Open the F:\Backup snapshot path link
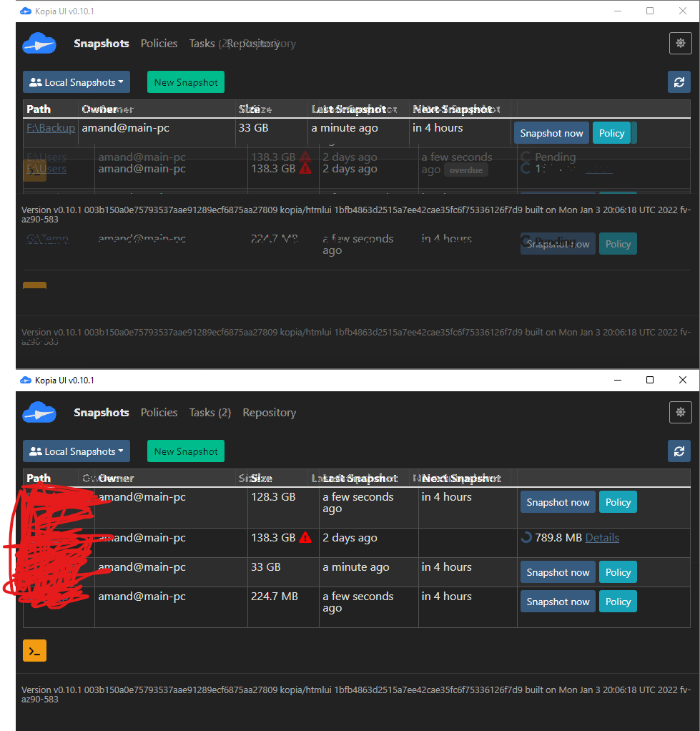Screen dimensions: 700x731 tap(50, 127)
